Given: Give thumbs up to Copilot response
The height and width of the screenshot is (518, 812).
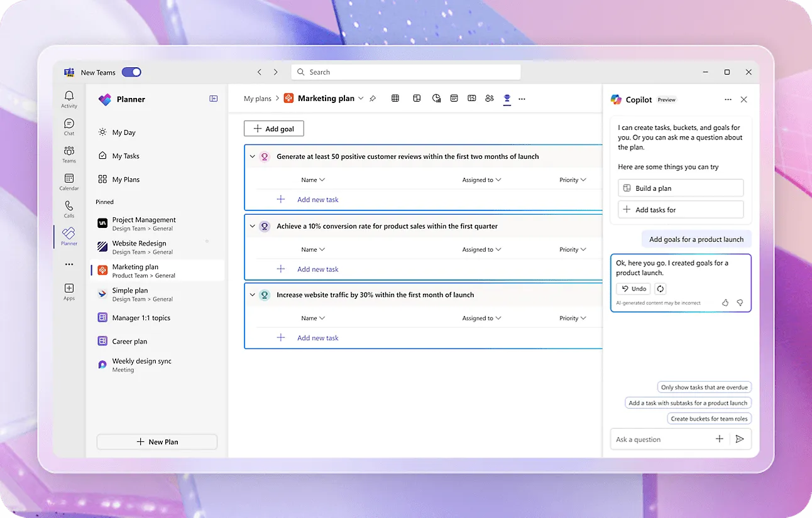Looking at the screenshot, I should click(725, 303).
